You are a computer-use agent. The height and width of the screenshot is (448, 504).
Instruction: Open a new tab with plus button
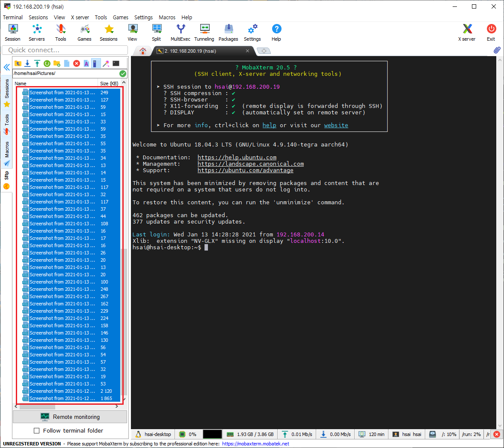point(264,51)
